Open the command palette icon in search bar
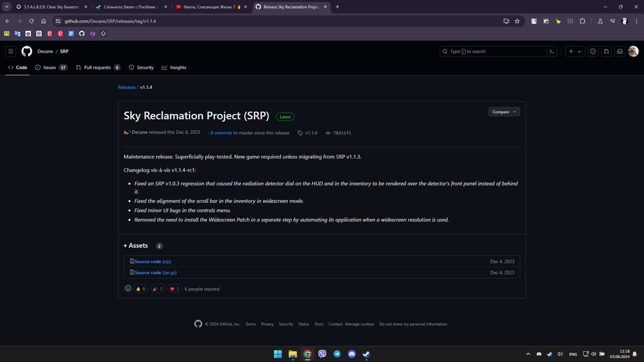The image size is (644, 362). (x=551, y=52)
